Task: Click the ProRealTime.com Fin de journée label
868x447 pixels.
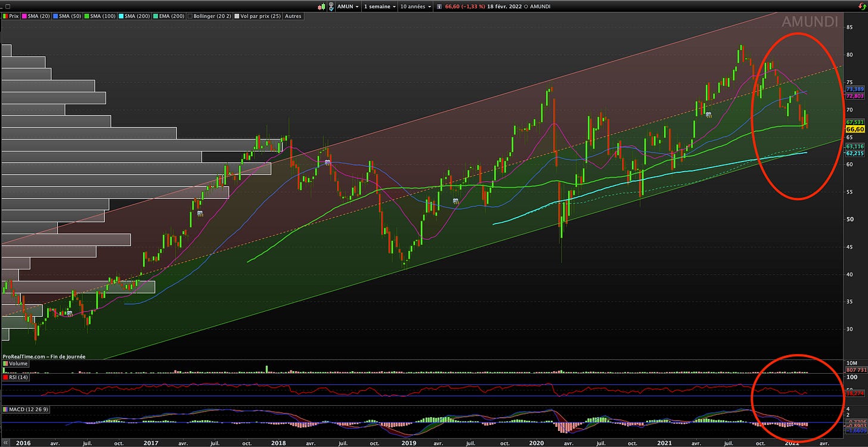Action: pos(44,356)
